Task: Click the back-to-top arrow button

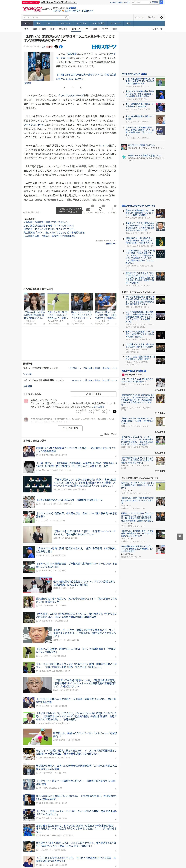Action: pyautogui.click(x=180, y=536)
